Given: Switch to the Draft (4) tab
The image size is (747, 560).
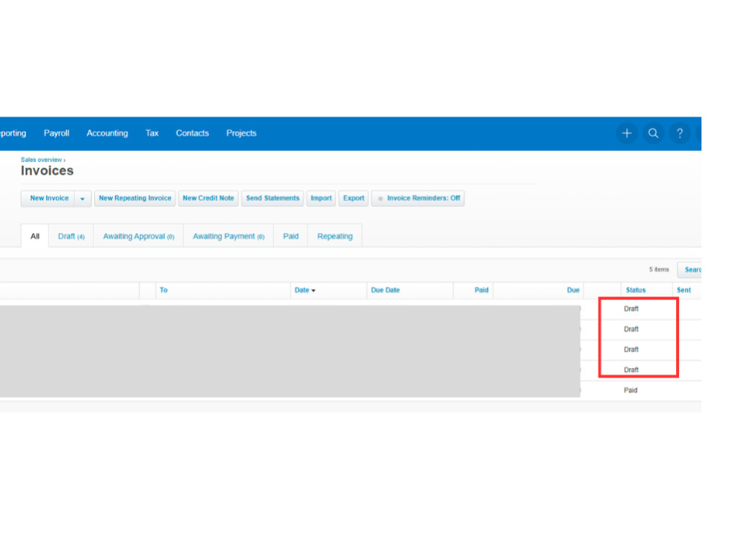Looking at the screenshot, I should [71, 236].
